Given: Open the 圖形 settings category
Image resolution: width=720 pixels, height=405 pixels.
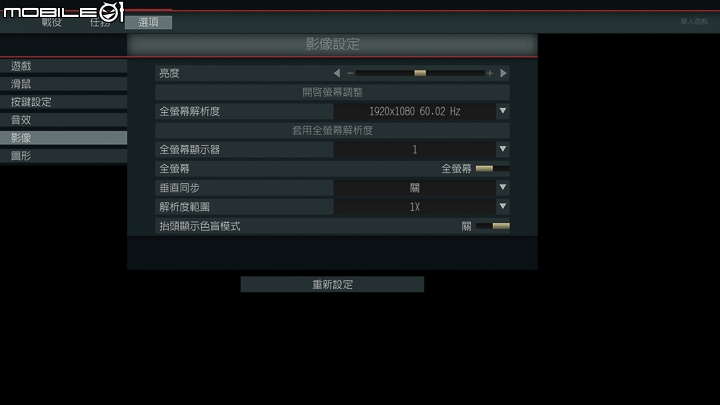Looking at the screenshot, I should click(x=63, y=156).
